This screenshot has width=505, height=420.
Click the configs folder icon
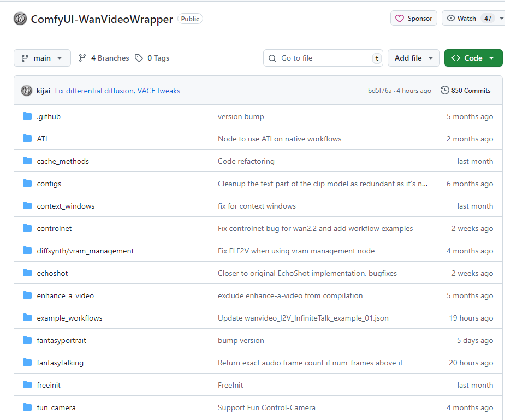click(27, 184)
